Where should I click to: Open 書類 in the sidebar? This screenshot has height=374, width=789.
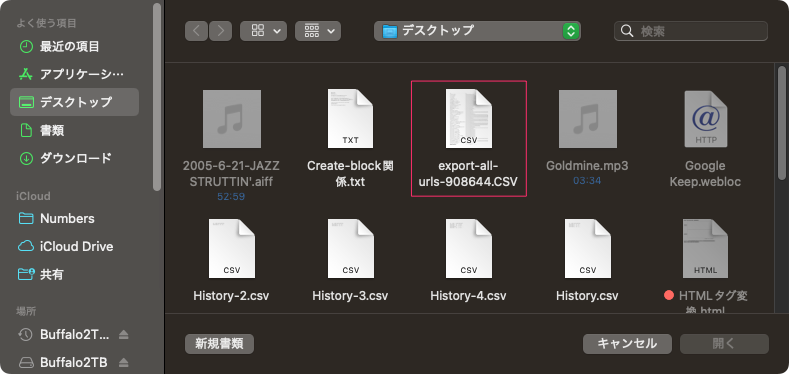click(74, 131)
